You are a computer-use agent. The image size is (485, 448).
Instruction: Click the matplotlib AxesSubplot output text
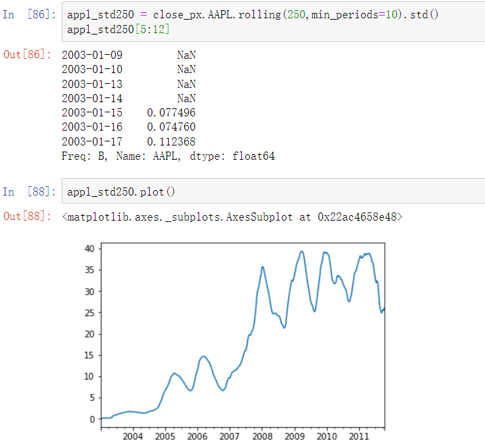(x=232, y=217)
